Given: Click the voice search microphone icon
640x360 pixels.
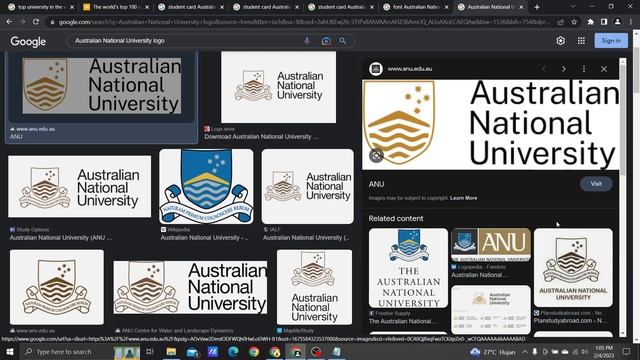Looking at the screenshot, I should point(307,41).
